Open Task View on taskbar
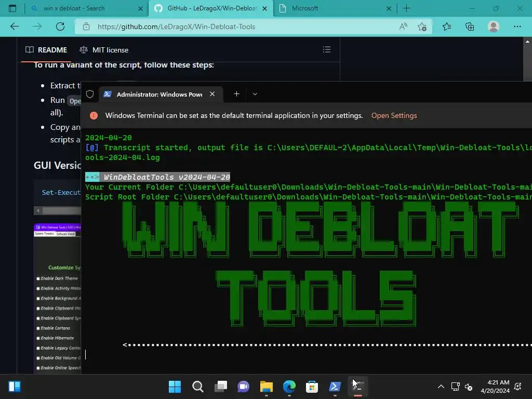 pyautogui.click(x=220, y=387)
